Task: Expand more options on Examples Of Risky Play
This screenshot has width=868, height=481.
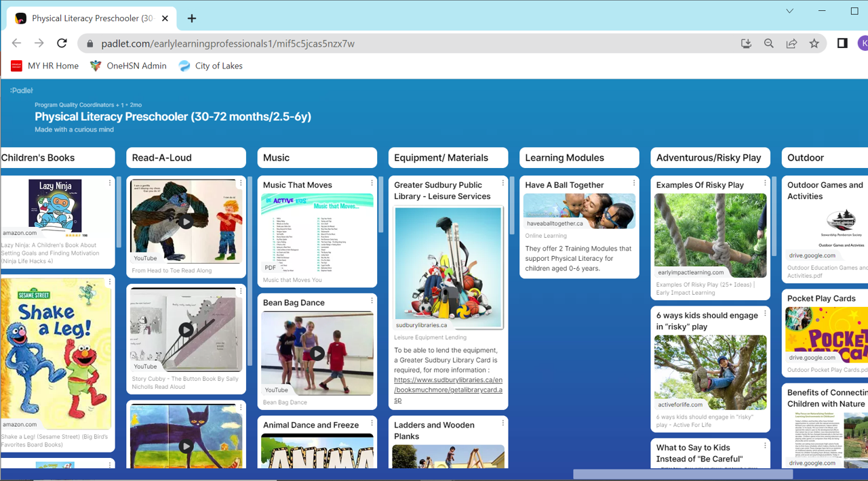Action: tap(765, 184)
